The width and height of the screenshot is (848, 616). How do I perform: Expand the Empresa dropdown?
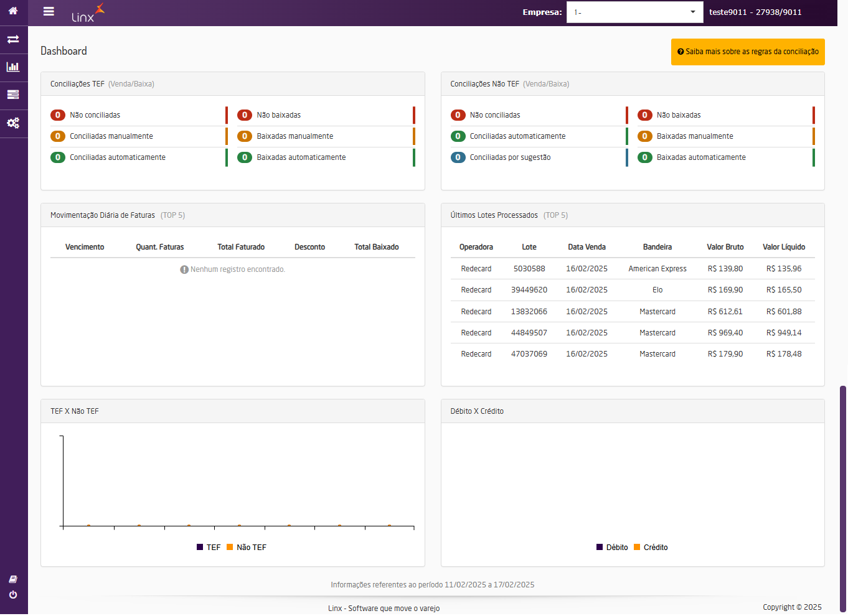(634, 12)
